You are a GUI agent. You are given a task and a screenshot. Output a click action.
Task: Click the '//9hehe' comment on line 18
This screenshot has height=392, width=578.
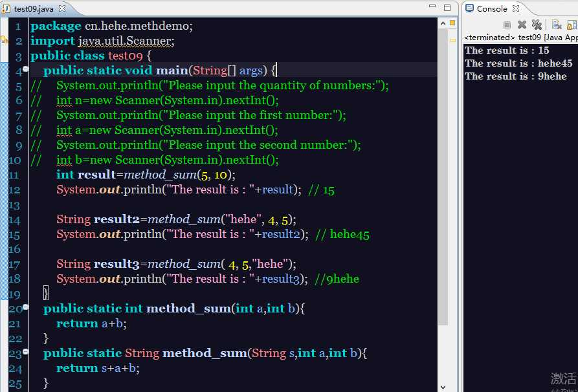pos(337,279)
